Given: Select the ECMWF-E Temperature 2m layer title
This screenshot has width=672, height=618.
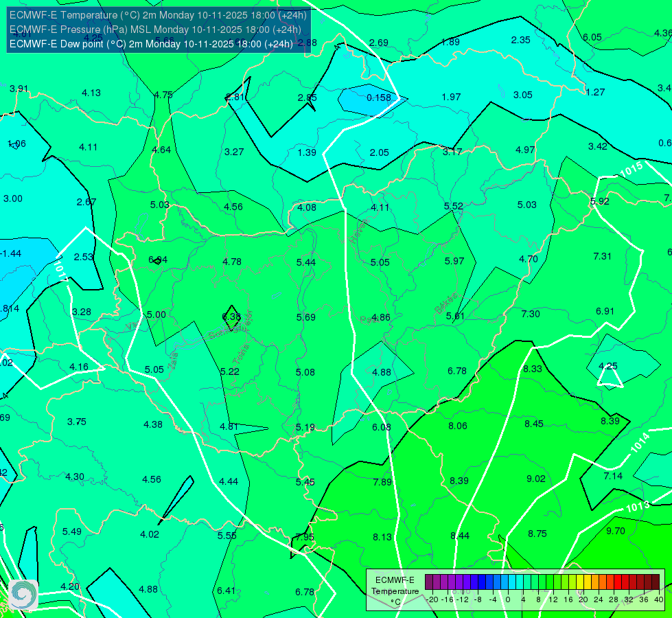Looking at the screenshot, I should tap(158, 15).
